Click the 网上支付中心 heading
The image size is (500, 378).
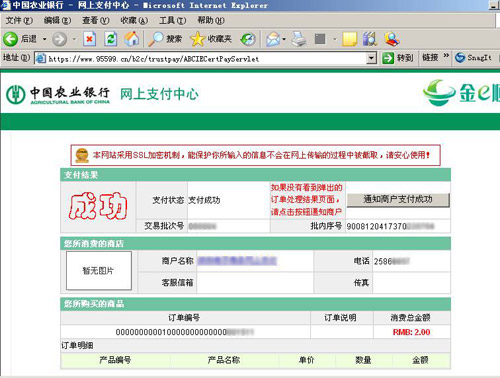tap(159, 94)
